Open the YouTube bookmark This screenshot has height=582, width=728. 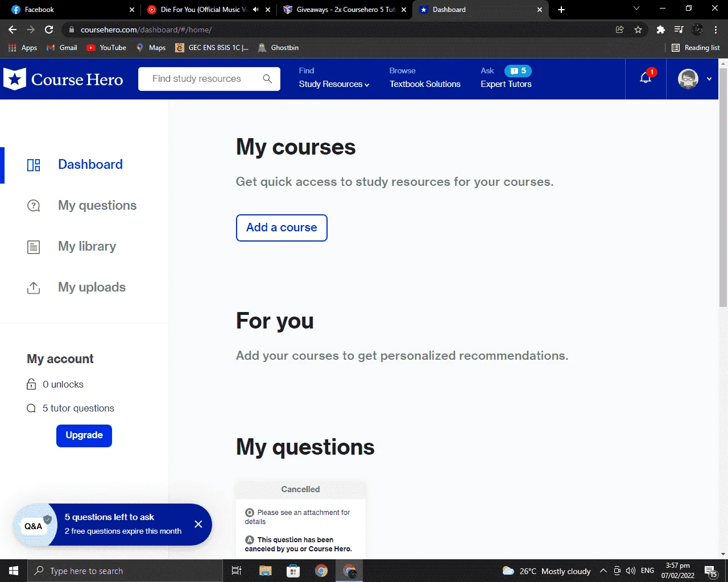106,48
